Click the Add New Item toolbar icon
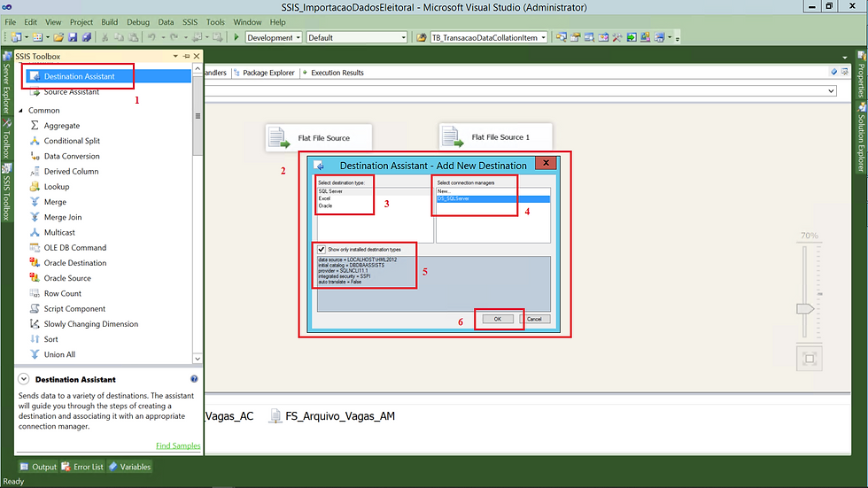The image size is (868, 488). tap(37, 37)
